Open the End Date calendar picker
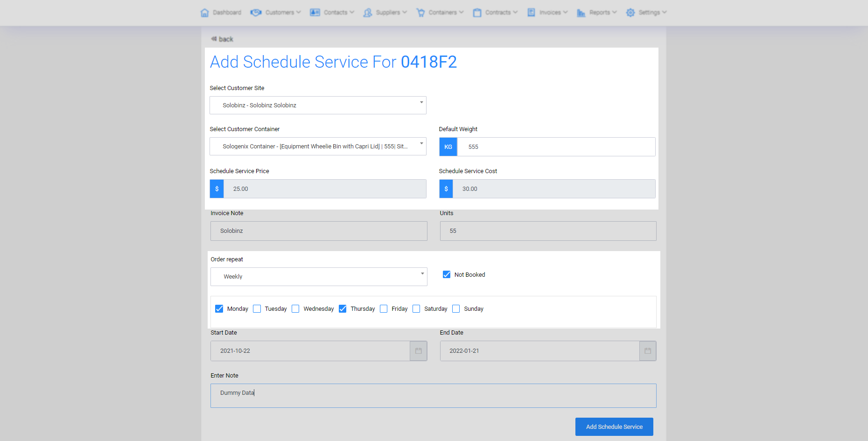 point(647,351)
